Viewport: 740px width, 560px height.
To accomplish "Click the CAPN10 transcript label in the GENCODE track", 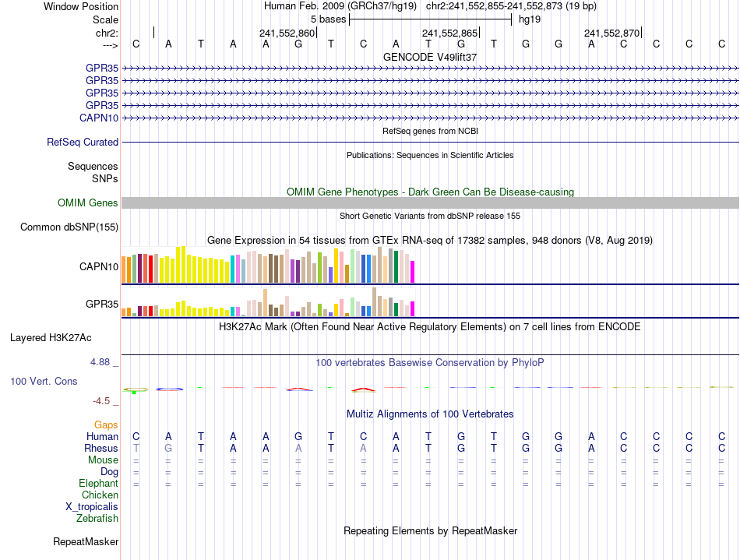I will click(99, 118).
